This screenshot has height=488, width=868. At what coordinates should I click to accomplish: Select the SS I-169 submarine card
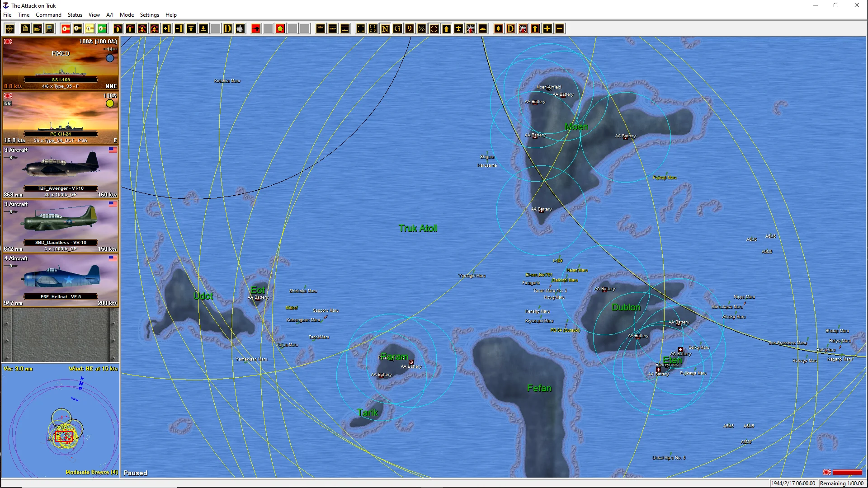(61, 63)
